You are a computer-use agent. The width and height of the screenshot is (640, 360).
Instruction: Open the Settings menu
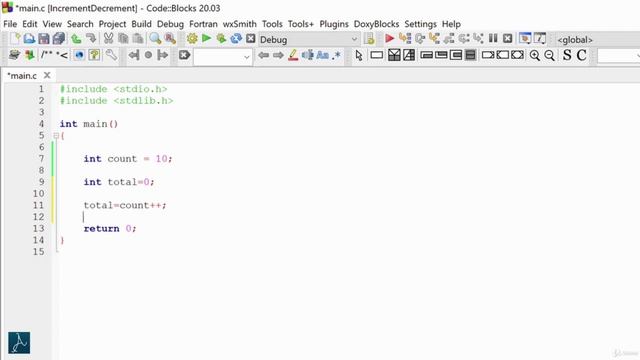pos(420,24)
